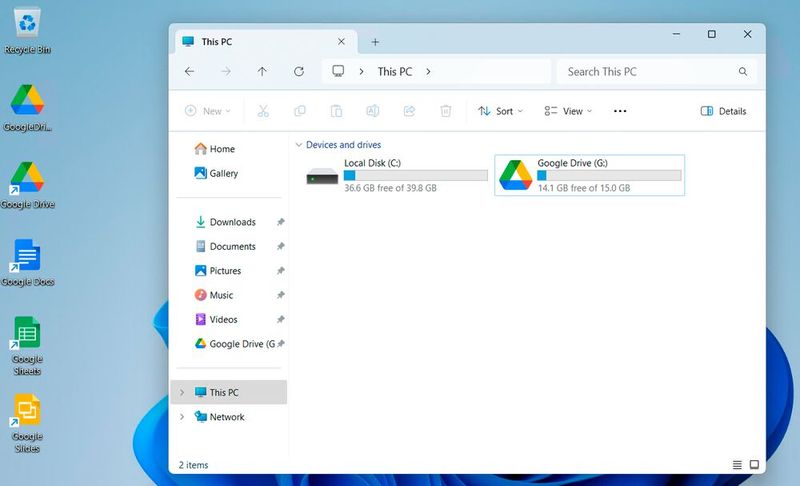
Task: Click Google Drive (G:) storage usage bar
Action: pyautogui.click(x=609, y=175)
